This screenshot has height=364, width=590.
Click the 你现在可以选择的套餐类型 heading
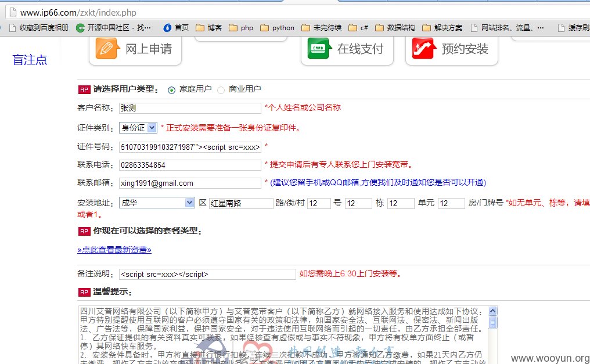coord(147,231)
